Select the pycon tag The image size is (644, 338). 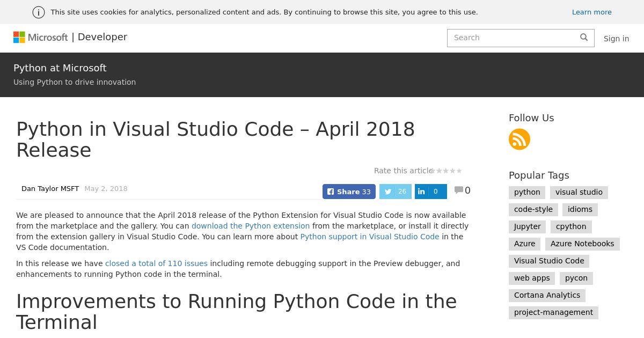pyautogui.click(x=576, y=278)
